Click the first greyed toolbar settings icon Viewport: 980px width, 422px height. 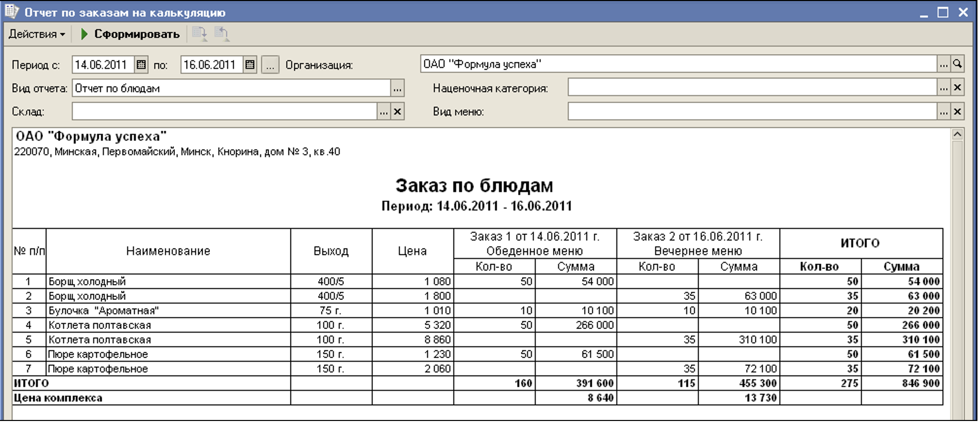[199, 34]
